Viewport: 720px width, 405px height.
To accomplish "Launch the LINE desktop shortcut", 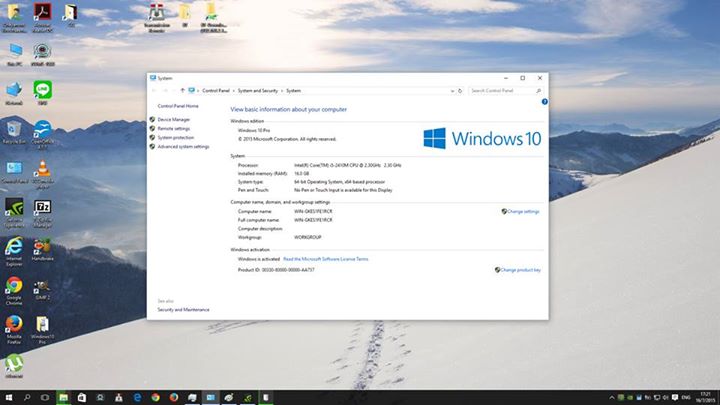I will 43,91.
